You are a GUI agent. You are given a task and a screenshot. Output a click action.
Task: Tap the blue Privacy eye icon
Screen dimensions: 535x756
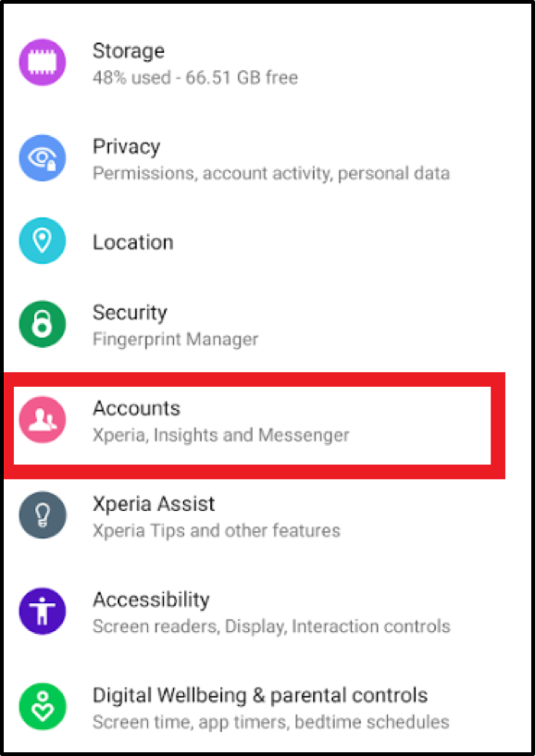point(43,158)
